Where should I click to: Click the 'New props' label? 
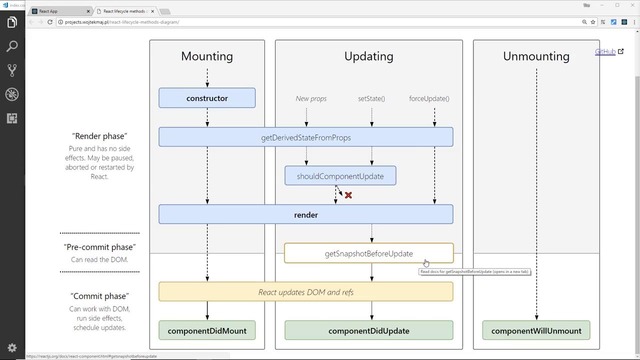(x=311, y=98)
